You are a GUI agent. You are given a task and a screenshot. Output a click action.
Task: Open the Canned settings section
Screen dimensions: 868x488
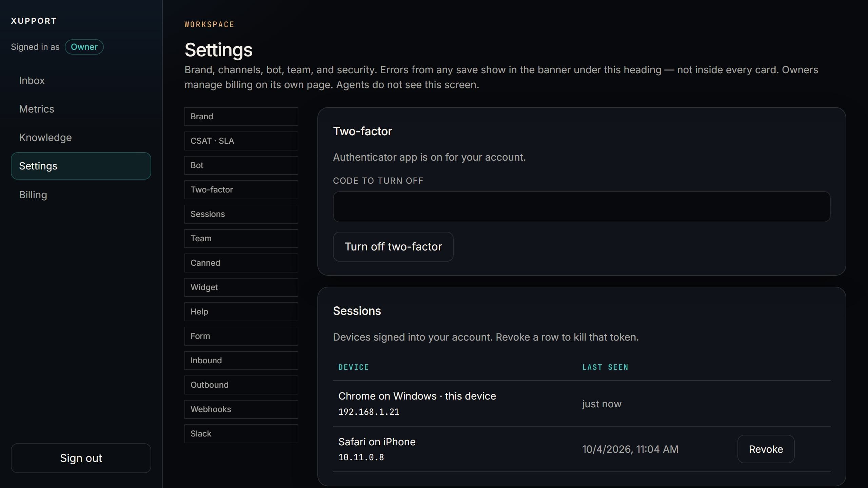point(241,263)
